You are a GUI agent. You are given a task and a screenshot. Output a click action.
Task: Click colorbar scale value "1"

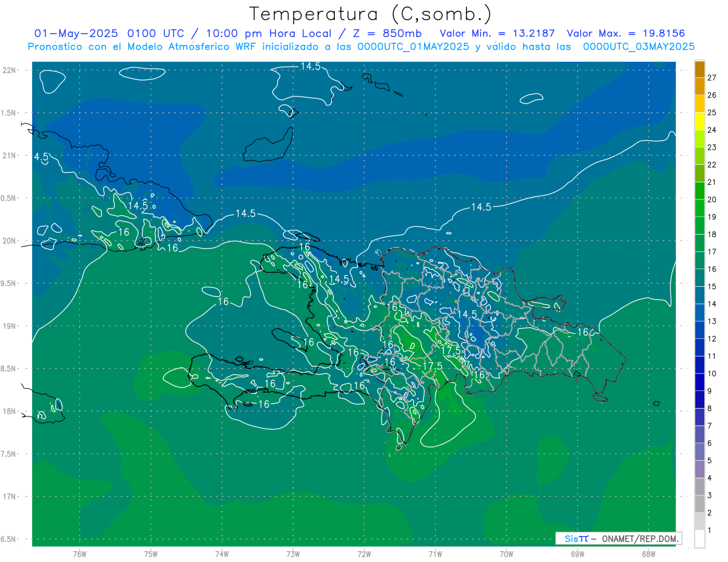[710, 530]
